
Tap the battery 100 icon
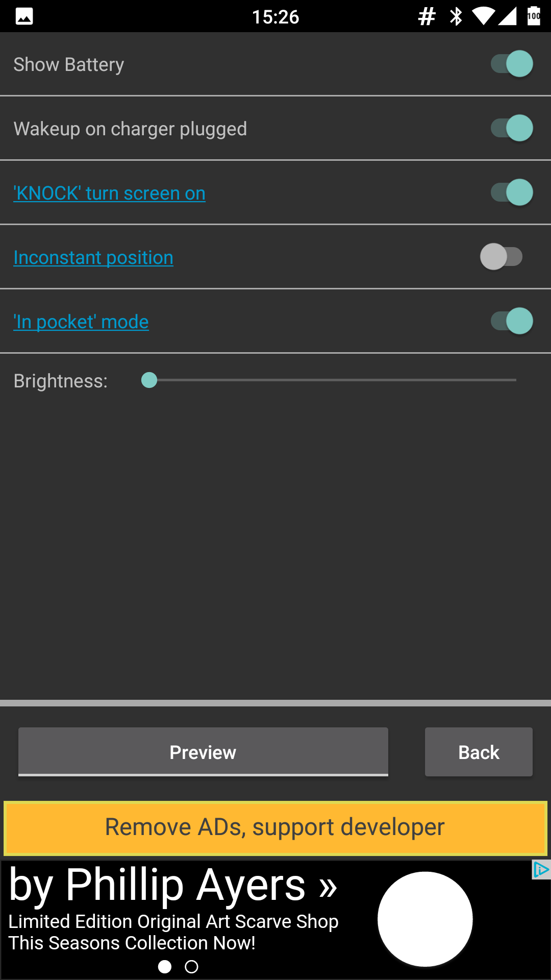coord(534,16)
